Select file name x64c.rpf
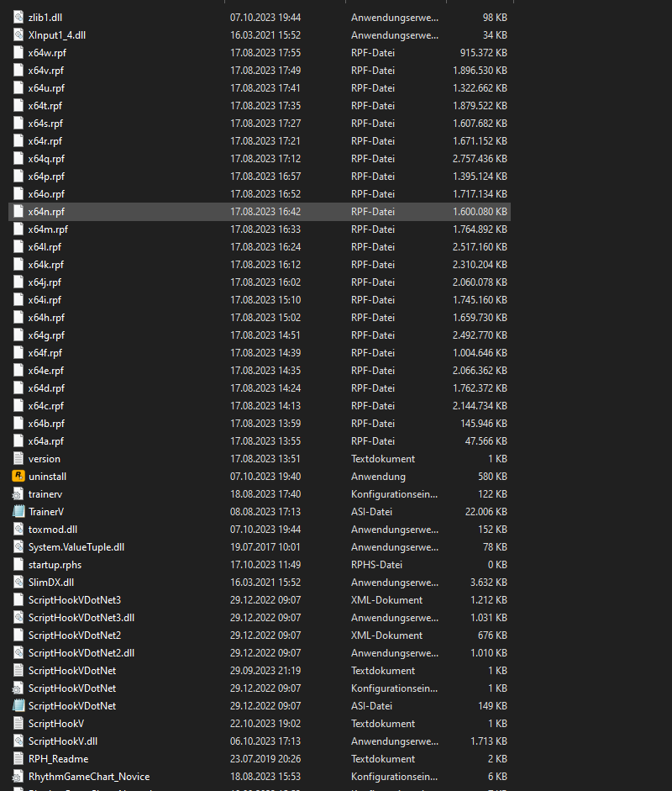This screenshot has width=672, height=791. [46, 406]
